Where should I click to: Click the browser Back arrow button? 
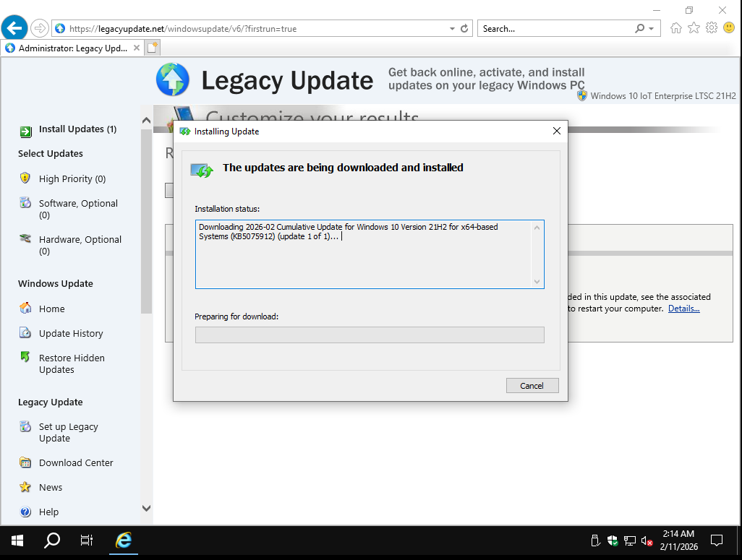coord(14,28)
